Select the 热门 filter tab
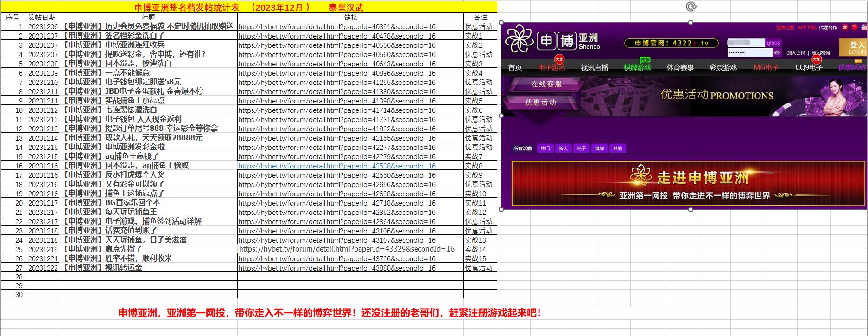868x336 pixels. click(545, 149)
